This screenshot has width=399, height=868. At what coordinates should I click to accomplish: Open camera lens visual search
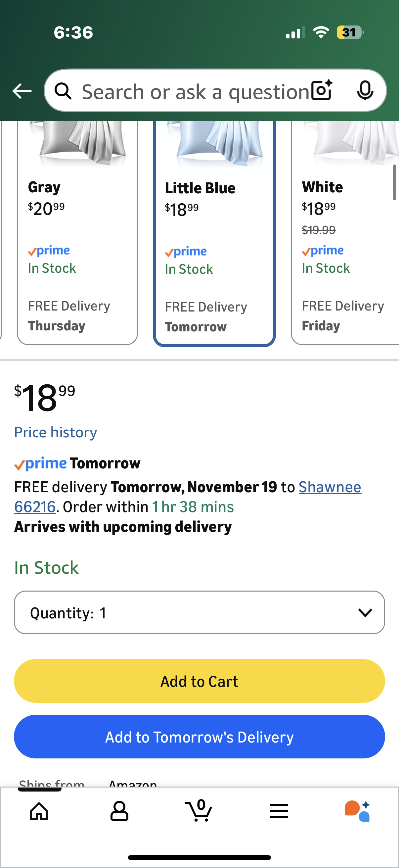coord(322,90)
